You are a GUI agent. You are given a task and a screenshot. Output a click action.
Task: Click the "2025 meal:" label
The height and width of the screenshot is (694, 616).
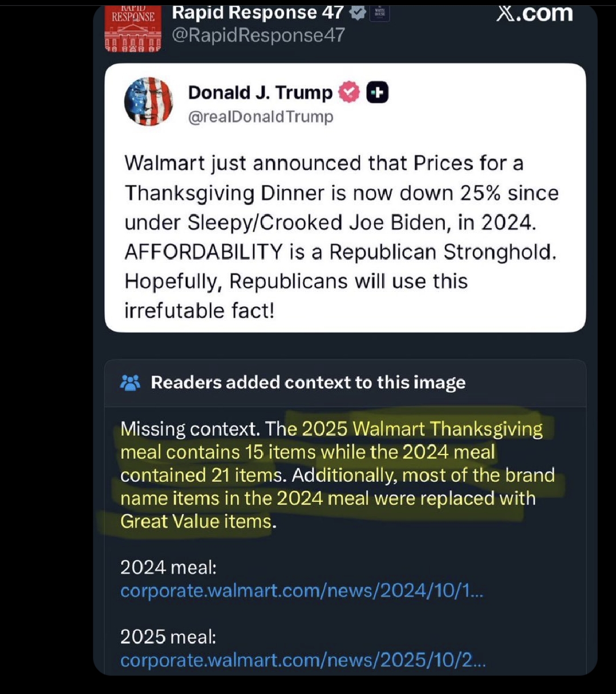(168, 636)
